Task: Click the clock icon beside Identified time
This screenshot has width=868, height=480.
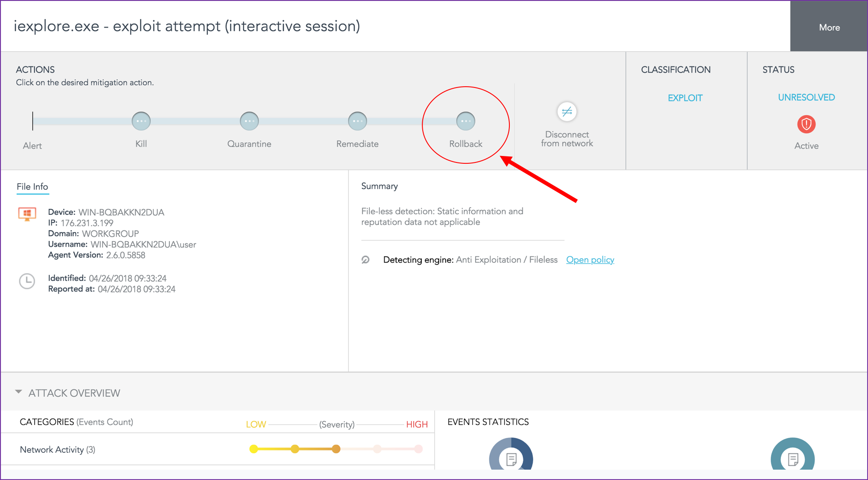Action: coord(27,281)
